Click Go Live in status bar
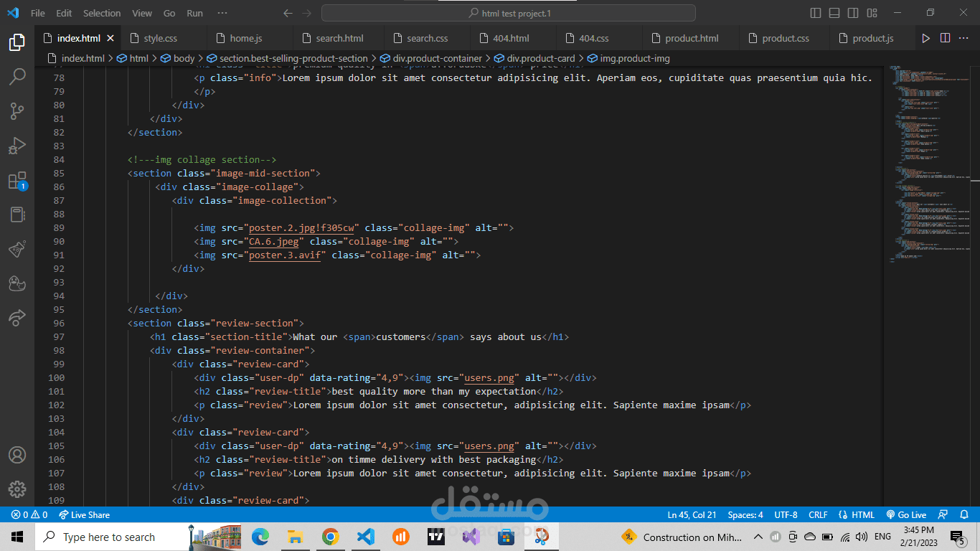 pyautogui.click(x=906, y=514)
